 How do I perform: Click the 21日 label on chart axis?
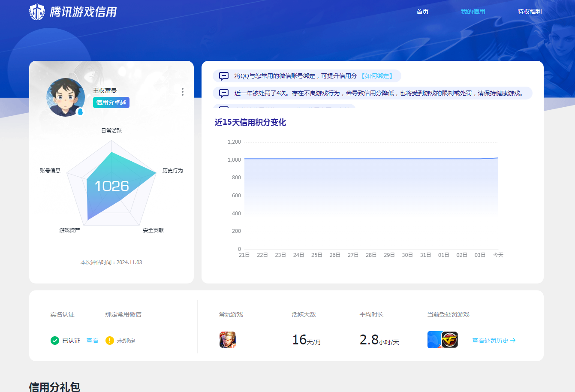[244, 255]
